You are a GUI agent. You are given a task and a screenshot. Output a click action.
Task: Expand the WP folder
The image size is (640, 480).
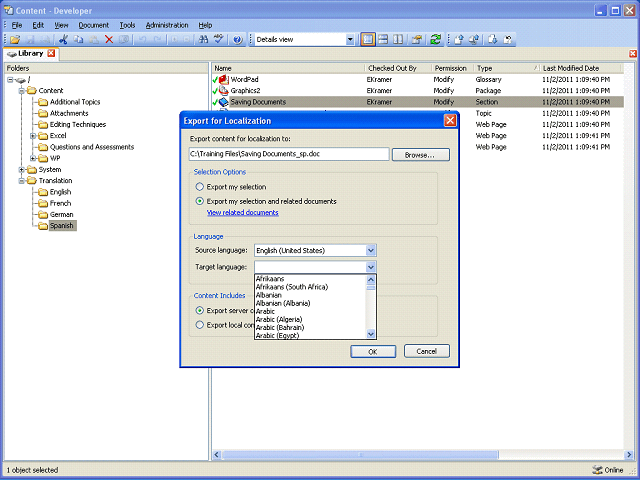point(33,158)
